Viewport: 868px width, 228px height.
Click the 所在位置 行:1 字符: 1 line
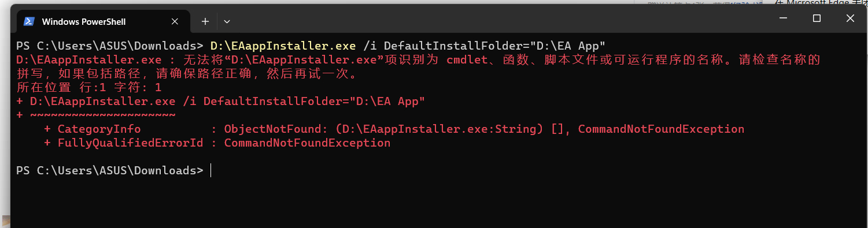click(x=88, y=87)
